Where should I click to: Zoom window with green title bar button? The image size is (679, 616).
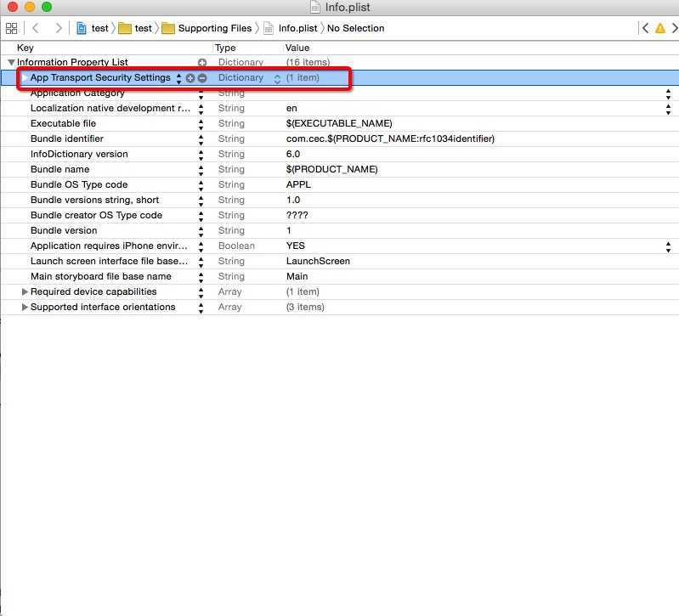pyautogui.click(x=47, y=7)
